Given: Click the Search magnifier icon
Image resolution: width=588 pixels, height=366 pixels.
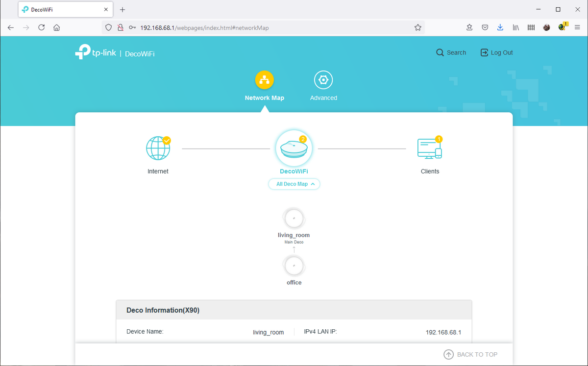Looking at the screenshot, I should click(440, 52).
